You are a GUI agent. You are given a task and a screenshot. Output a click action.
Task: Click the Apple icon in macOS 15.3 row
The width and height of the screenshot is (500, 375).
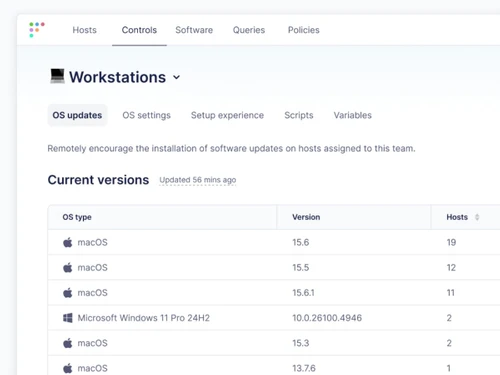point(68,343)
